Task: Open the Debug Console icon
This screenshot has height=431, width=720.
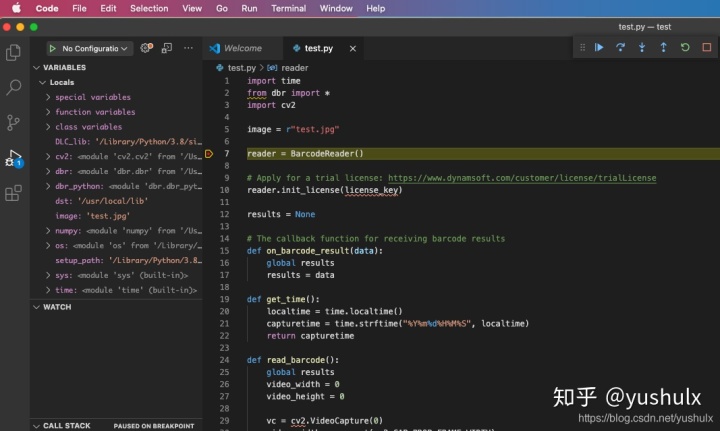Action: [x=167, y=48]
